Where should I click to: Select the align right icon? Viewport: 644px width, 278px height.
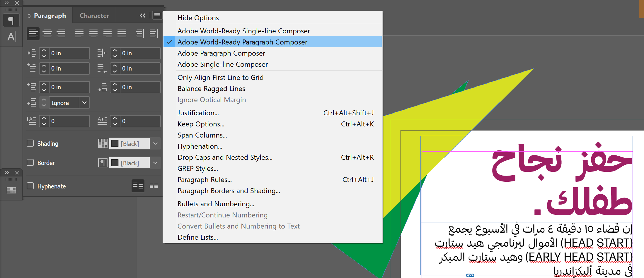pyautogui.click(x=61, y=33)
